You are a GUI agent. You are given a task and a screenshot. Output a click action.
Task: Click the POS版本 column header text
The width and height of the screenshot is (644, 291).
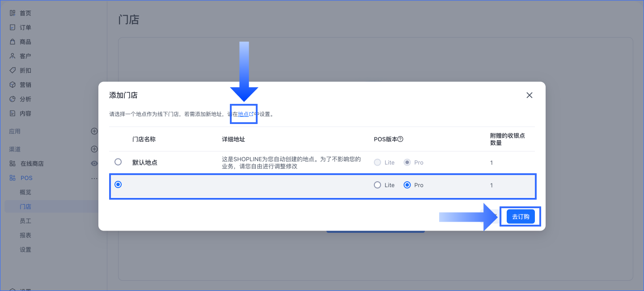(x=385, y=139)
